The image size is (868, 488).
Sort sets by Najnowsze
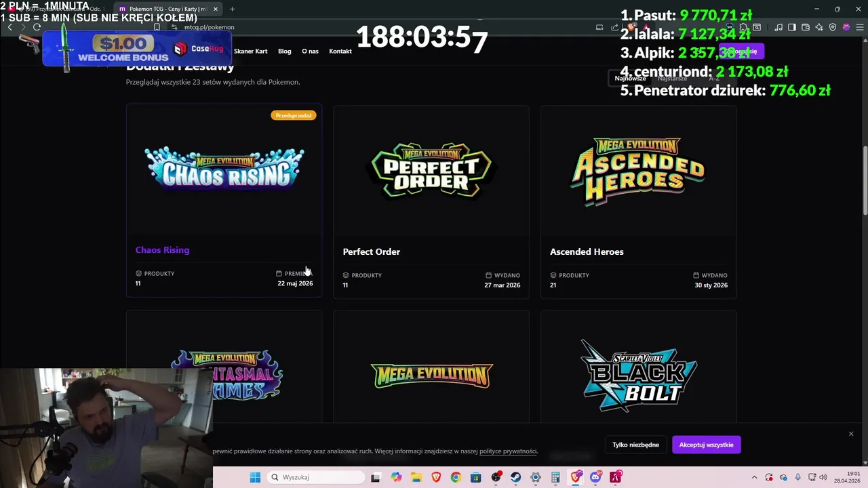pyautogui.click(x=630, y=78)
